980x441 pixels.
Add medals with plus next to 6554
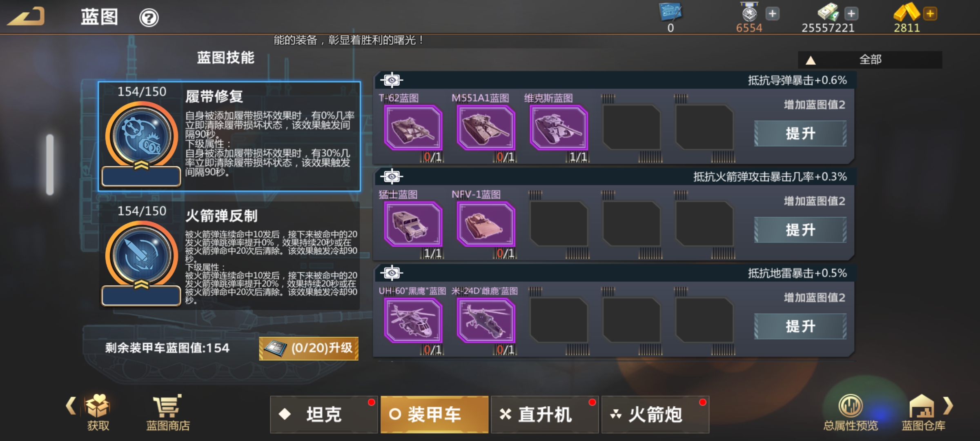click(772, 13)
